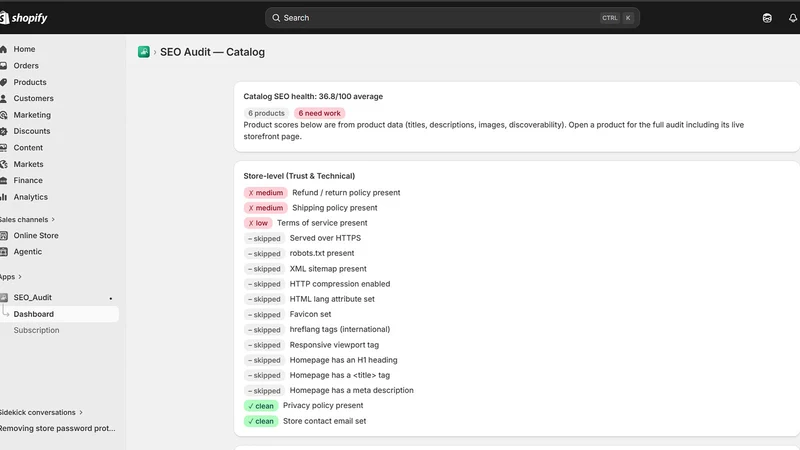
Task: Click the Orders icon in sidebar
Action: tap(4, 65)
